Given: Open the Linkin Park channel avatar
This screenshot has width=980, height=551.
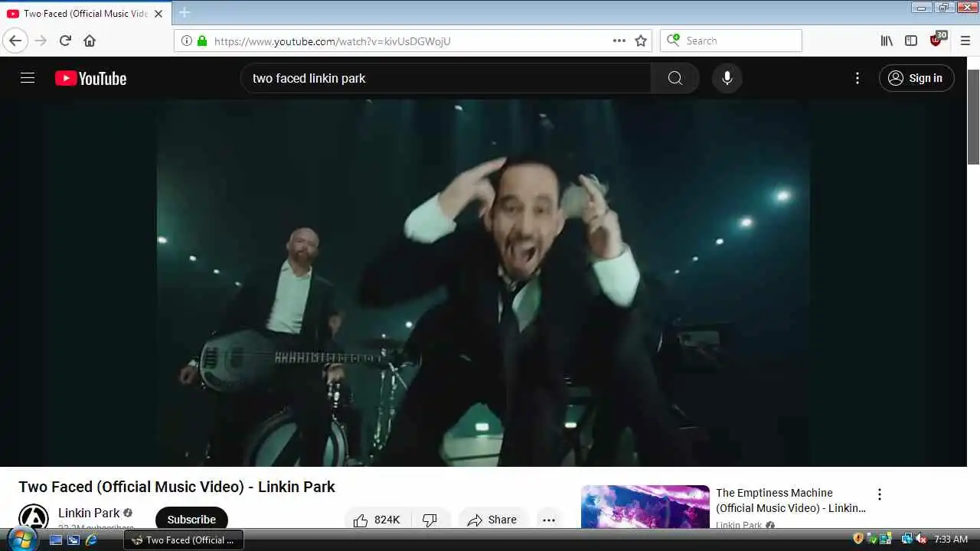Looking at the screenshot, I should tap(34, 517).
